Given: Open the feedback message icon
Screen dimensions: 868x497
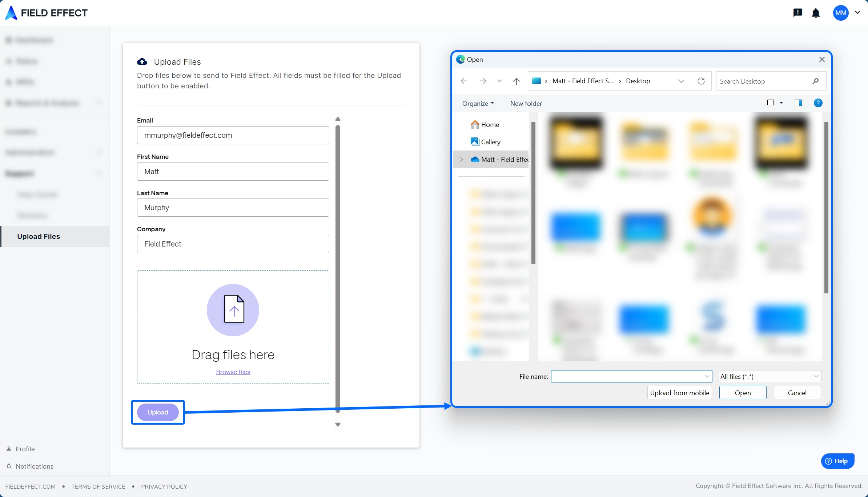Looking at the screenshot, I should 797,13.
